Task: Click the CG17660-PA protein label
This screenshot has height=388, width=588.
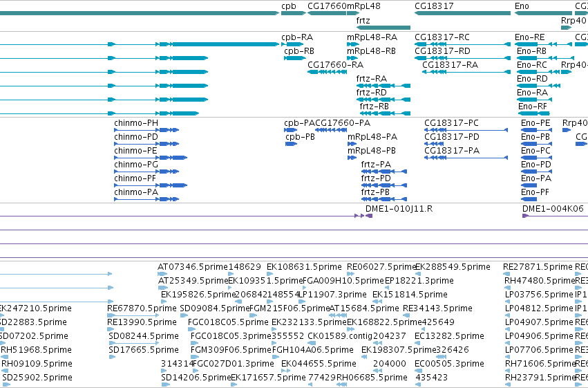Action: pyautogui.click(x=343, y=123)
